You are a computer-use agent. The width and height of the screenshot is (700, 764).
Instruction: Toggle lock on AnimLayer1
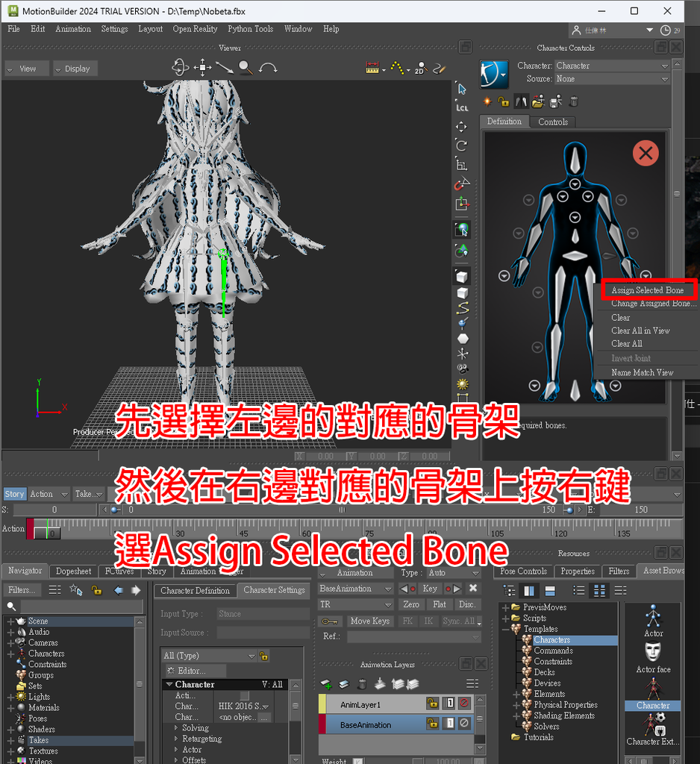(x=432, y=703)
